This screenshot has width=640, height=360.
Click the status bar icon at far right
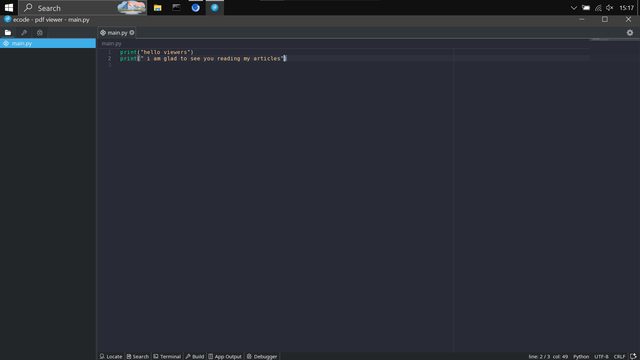coord(633,356)
